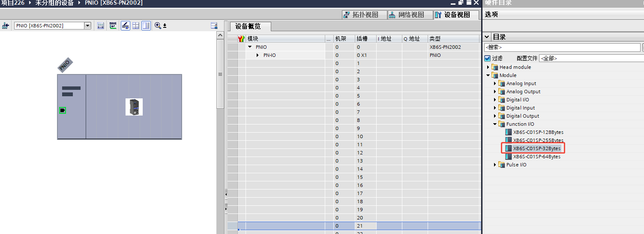The width and height of the screenshot is (644, 234).
Task: Switch to the 网络视图 tab
Action: point(406,15)
